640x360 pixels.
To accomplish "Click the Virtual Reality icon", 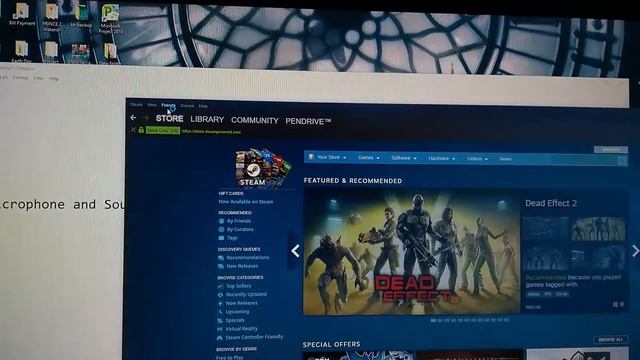I will pyautogui.click(x=220, y=329).
